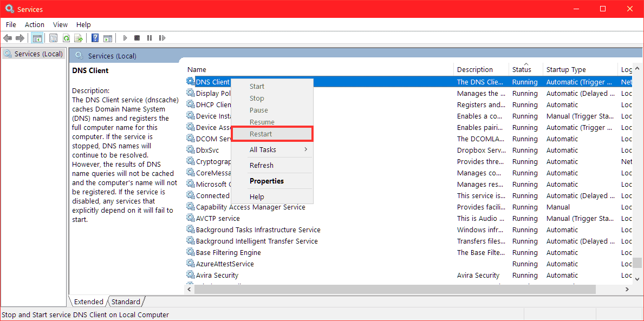Click the Pause Service toolbar icon
This screenshot has height=321, width=644.
coord(149,37)
